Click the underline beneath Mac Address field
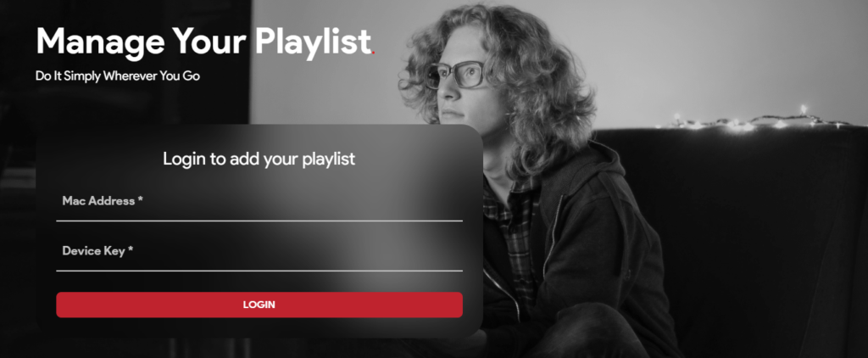Screen dimensions: 868x358 click(x=259, y=221)
